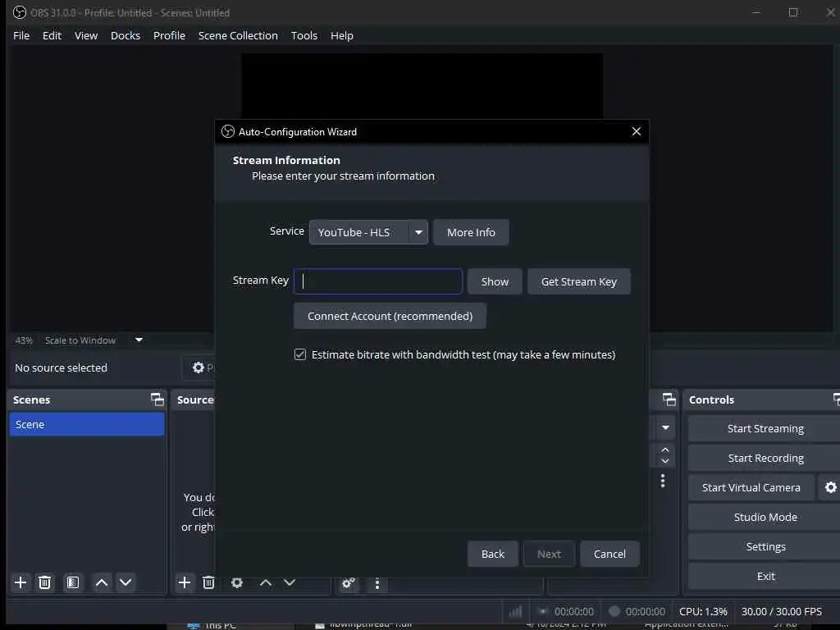Open audio mixer three-dot menu at bottom
840x630 pixels.
pos(377,583)
